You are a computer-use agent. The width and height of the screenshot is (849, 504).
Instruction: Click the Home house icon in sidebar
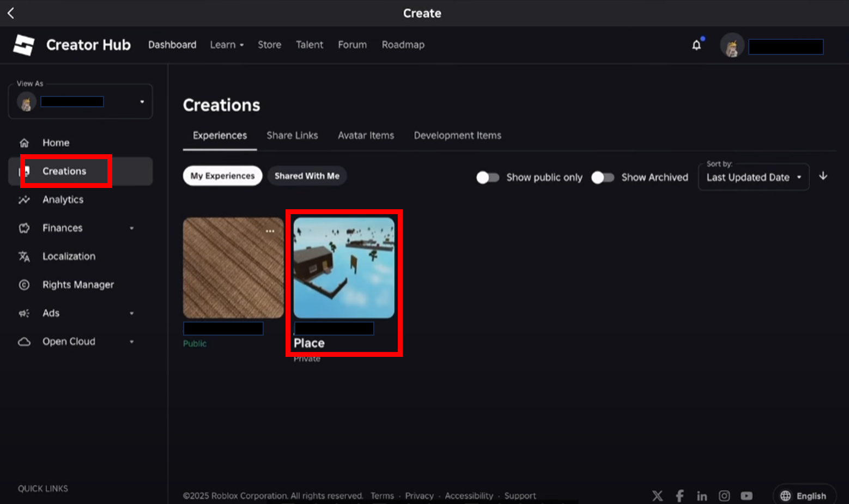coord(24,143)
